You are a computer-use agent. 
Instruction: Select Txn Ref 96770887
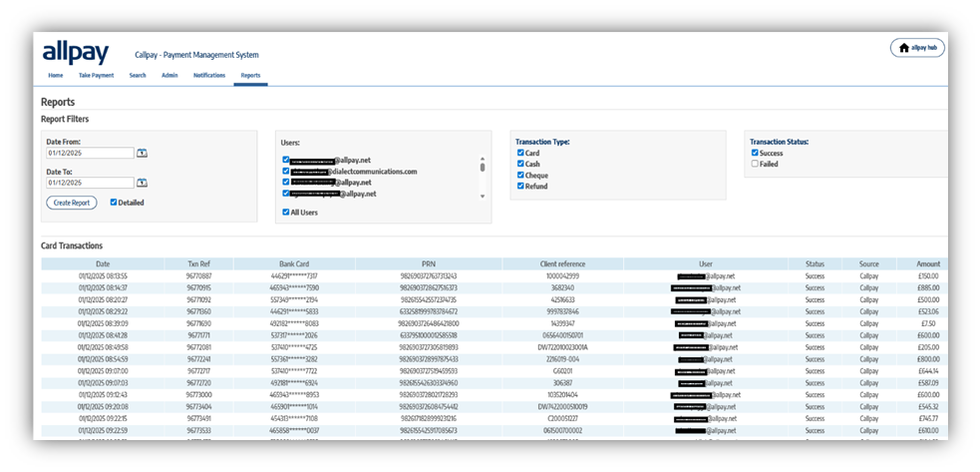point(198,276)
